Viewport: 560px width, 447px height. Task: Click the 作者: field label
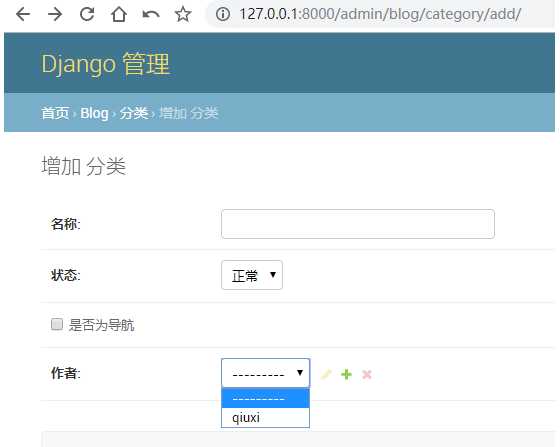(x=66, y=373)
